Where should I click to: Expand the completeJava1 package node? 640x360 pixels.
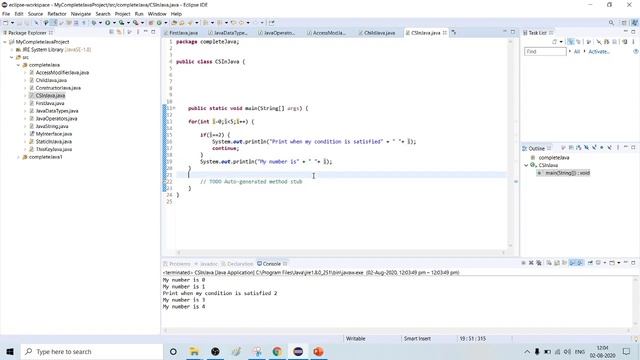pos(18,157)
